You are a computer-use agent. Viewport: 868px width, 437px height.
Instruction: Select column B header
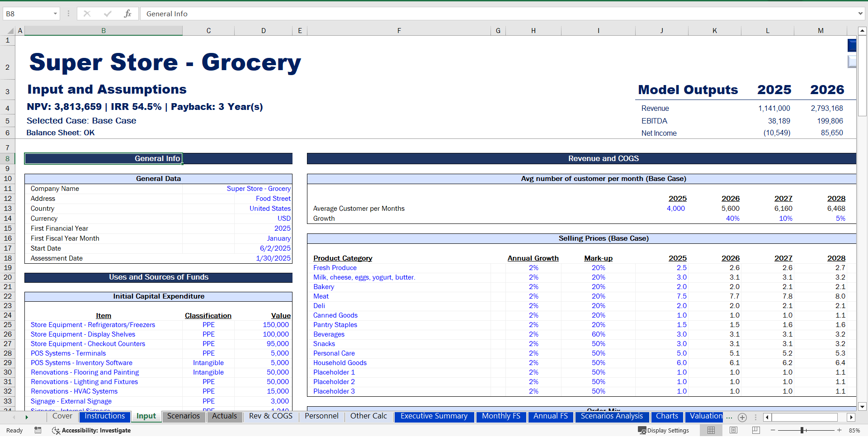(x=104, y=31)
